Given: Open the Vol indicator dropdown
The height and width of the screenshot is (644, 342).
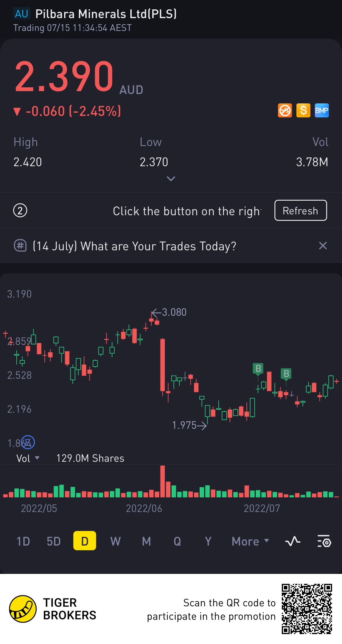Looking at the screenshot, I should pos(28,458).
